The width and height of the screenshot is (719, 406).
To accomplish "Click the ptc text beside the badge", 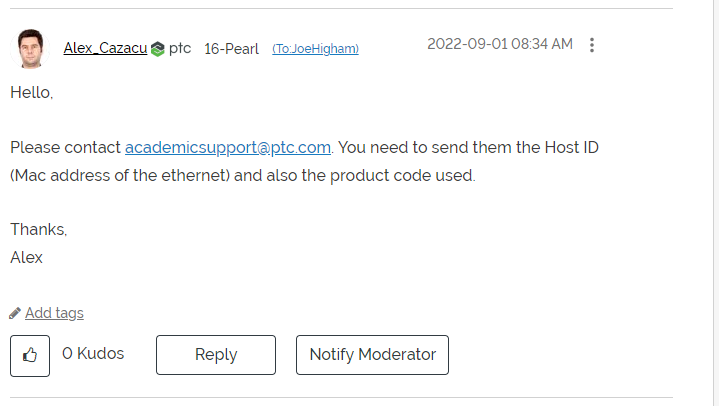I will pos(180,48).
